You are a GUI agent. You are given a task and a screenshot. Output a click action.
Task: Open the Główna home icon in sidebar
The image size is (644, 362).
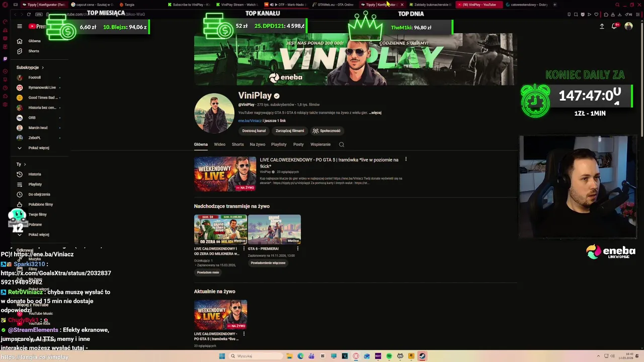coord(19,41)
